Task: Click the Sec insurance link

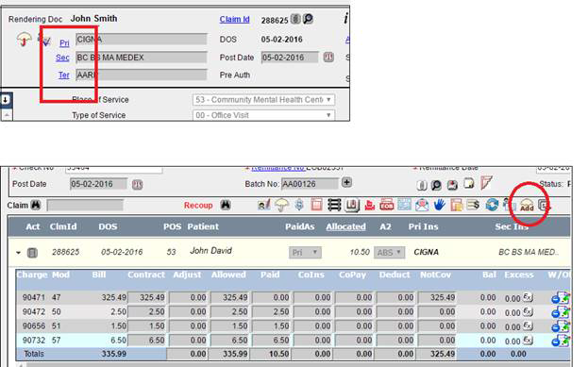Action: (62, 58)
